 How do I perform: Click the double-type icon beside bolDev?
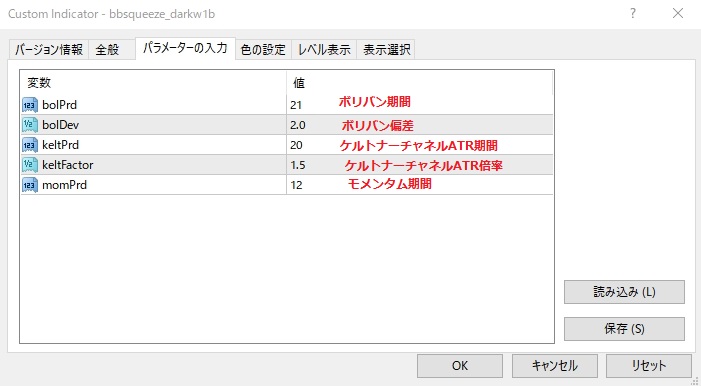30,125
